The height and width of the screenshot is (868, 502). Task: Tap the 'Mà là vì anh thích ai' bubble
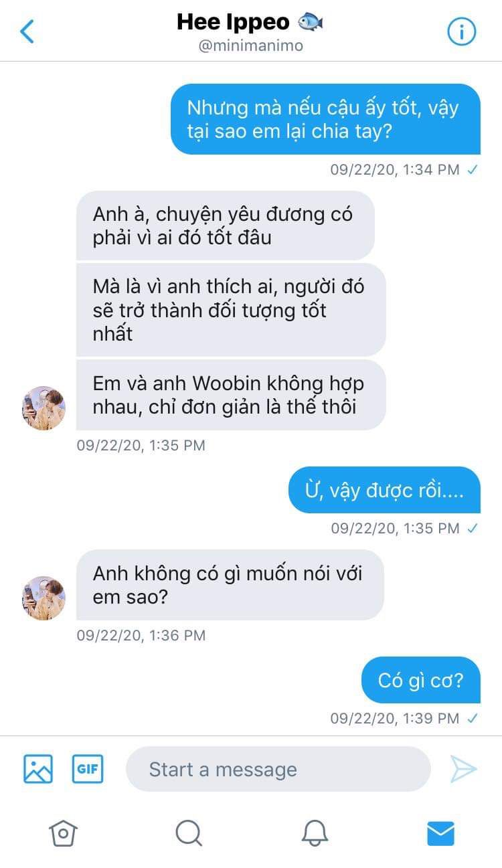231,310
